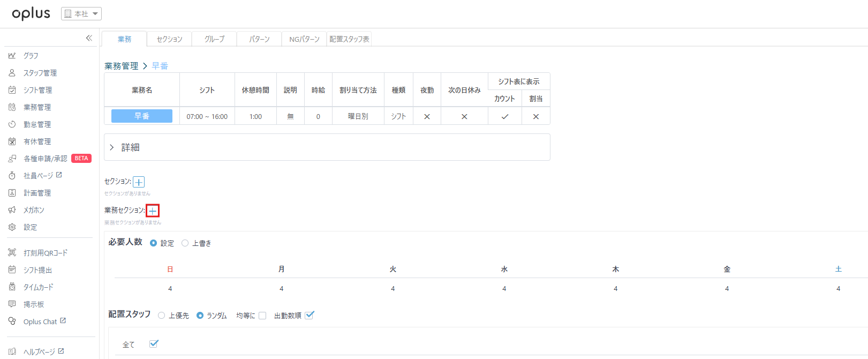Viewport: 868px width, 359px height.
Task: Click the blue 早番 label button
Action: click(x=142, y=116)
